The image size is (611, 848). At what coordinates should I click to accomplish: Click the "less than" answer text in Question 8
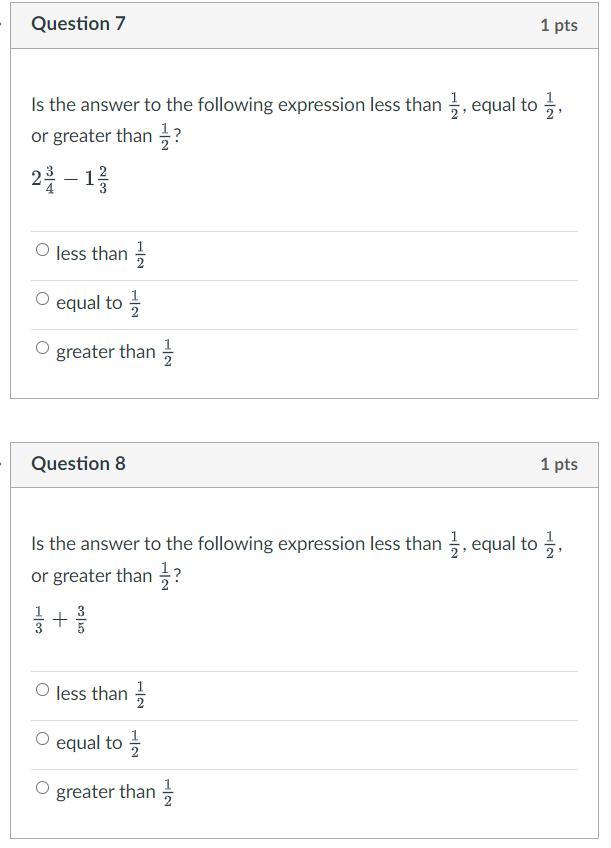point(91,693)
